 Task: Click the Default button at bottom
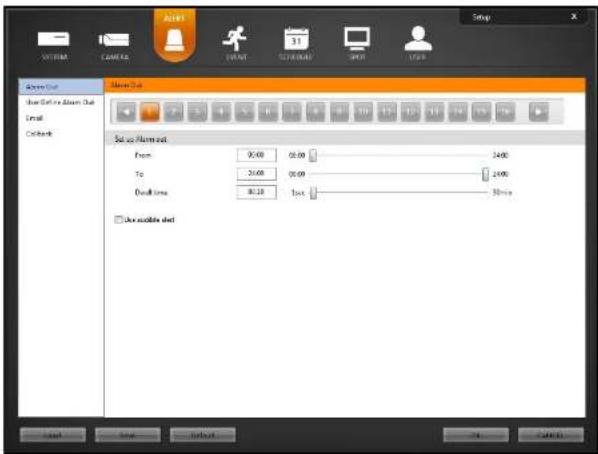203,435
